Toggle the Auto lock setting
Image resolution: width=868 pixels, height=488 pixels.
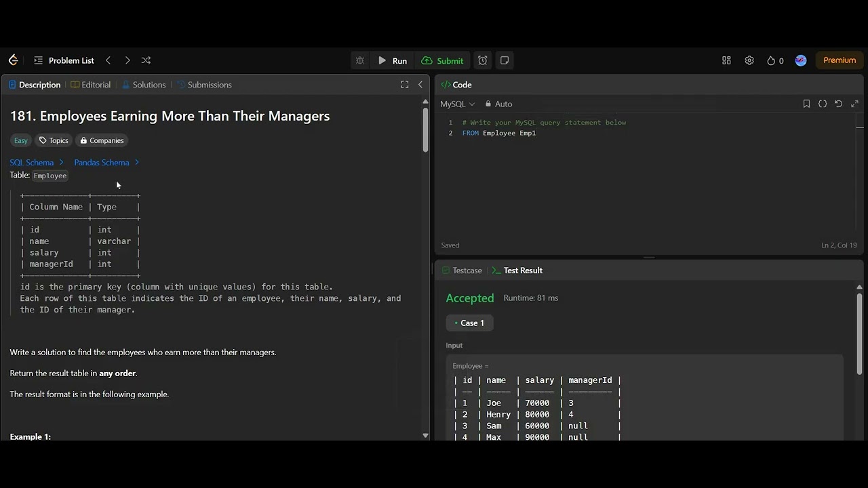tap(498, 104)
